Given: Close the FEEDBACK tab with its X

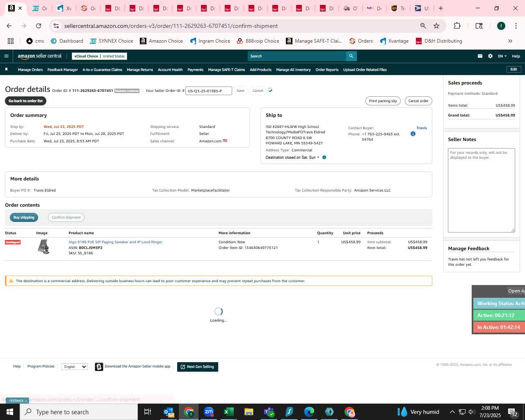Looking at the screenshot, I should tap(26, 401).
